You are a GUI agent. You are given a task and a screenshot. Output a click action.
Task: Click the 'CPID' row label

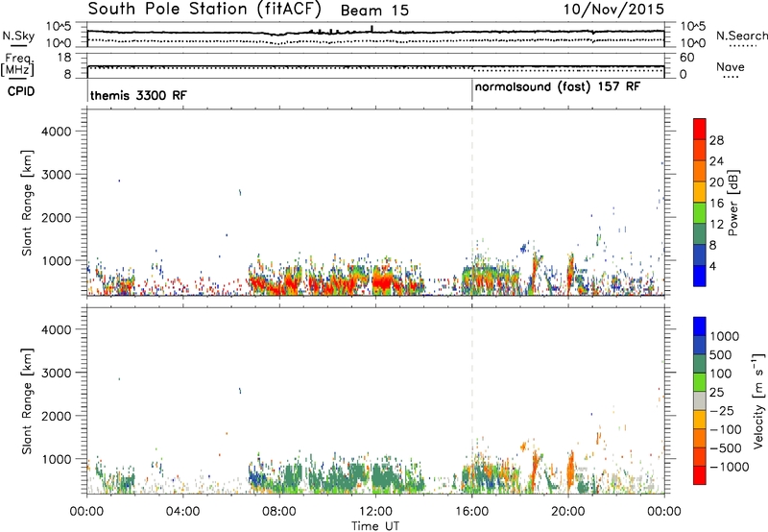21,91
